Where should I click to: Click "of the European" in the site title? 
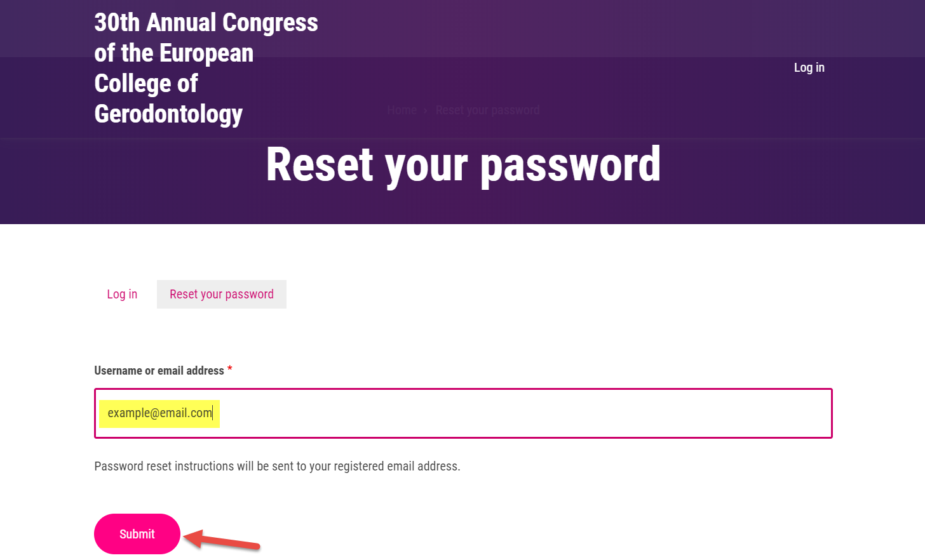pyautogui.click(x=173, y=53)
